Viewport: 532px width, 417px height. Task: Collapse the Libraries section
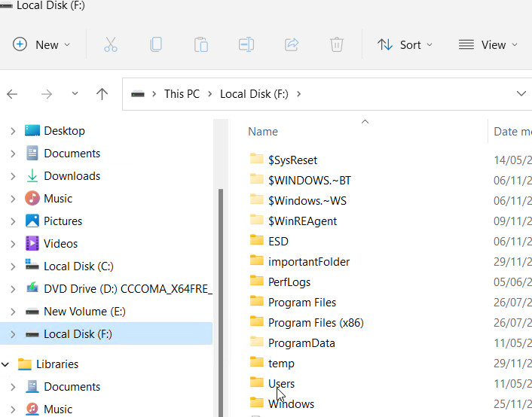[6, 364]
